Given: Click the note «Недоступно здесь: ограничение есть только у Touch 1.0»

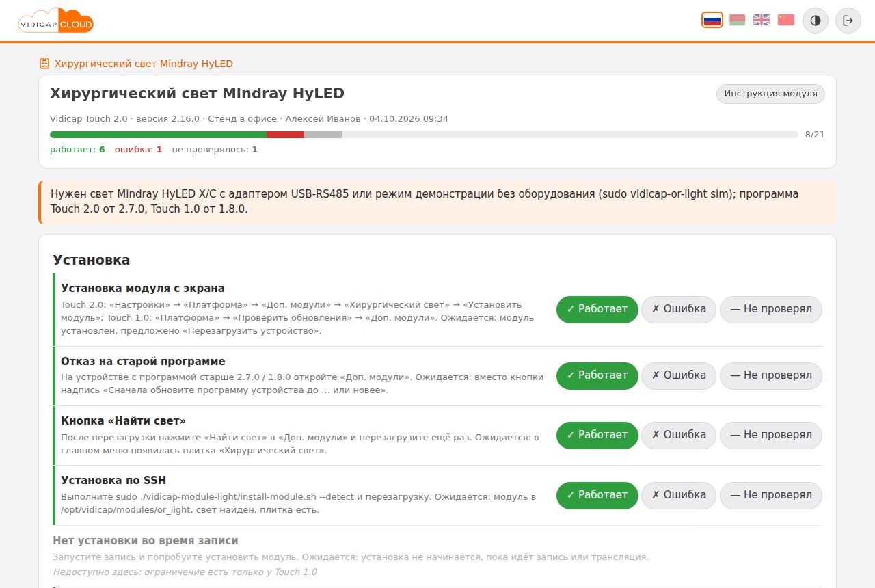Looking at the screenshot, I should coord(185,572).
